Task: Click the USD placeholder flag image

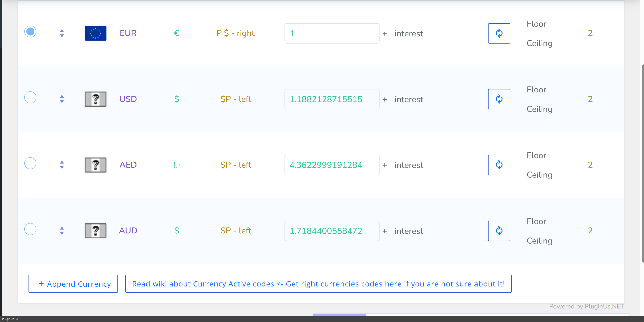Action: [x=95, y=99]
